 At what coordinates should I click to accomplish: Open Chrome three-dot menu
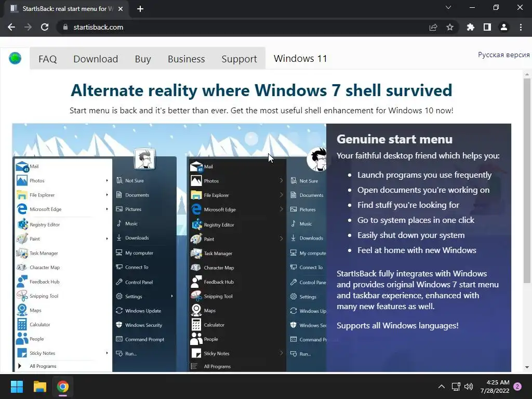521,27
